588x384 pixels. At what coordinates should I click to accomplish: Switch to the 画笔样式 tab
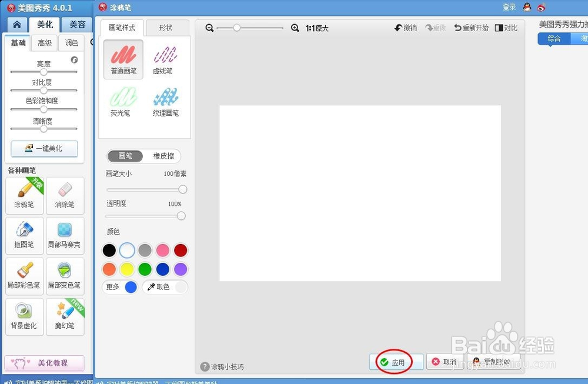click(x=122, y=28)
